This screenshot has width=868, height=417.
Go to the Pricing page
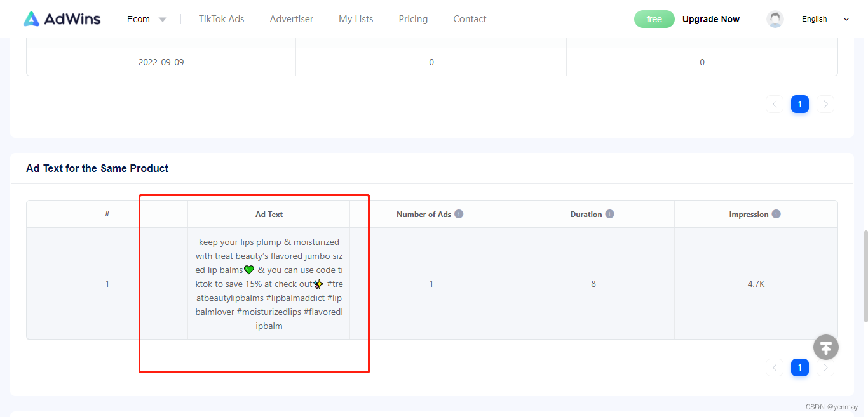pos(413,19)
